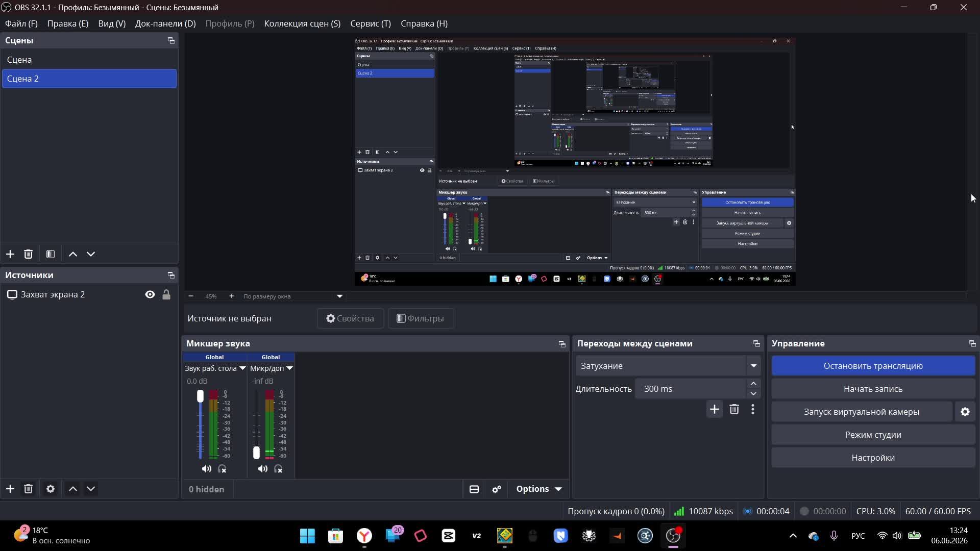Add a configurable transition with the plus icon
The image size is (980, 551).
pos(715,409)
